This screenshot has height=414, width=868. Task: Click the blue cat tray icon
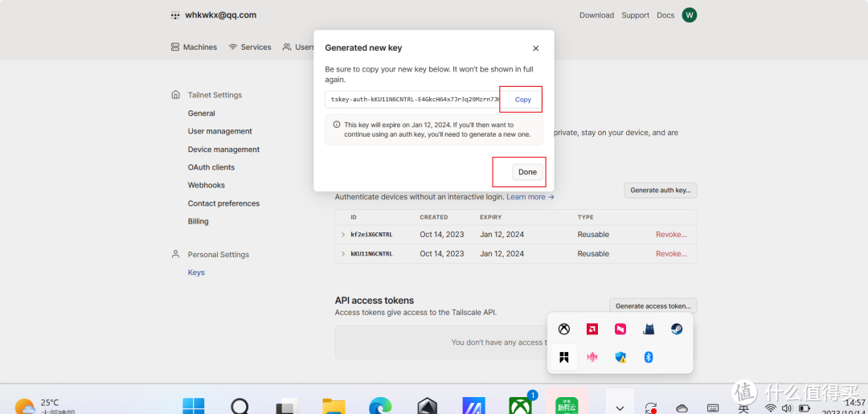649,329
